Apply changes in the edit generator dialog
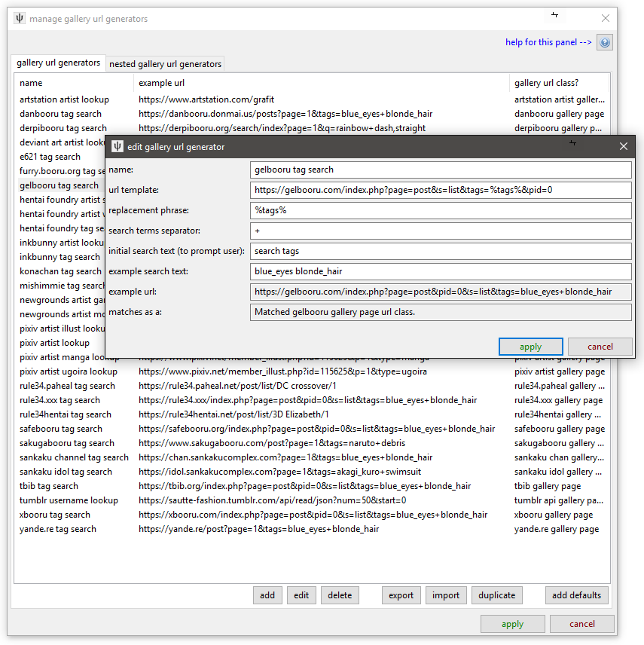Viewport: 644px width, 645px height. (530, 347)
